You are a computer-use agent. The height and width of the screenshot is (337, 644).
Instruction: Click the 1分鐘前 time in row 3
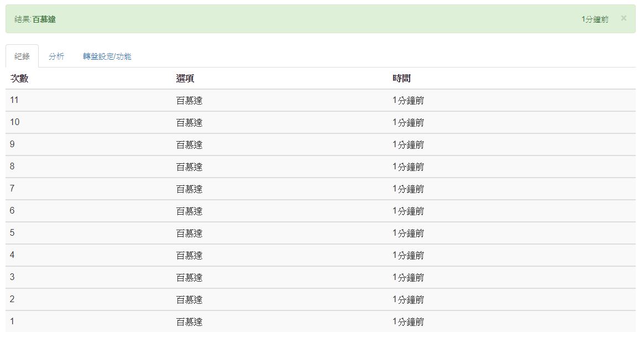coord(409,278)
